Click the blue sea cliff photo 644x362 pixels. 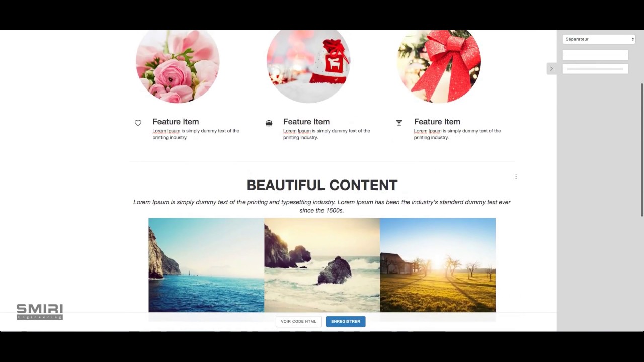click(206, 265)
